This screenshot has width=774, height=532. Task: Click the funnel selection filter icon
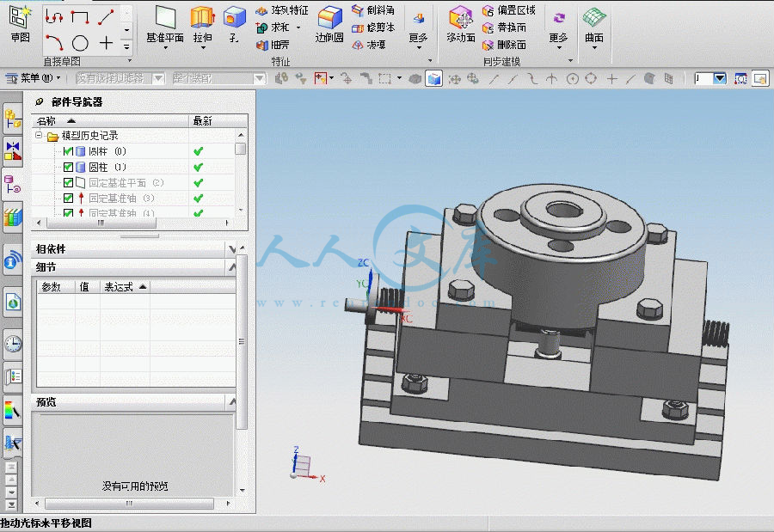pos(301,78)
